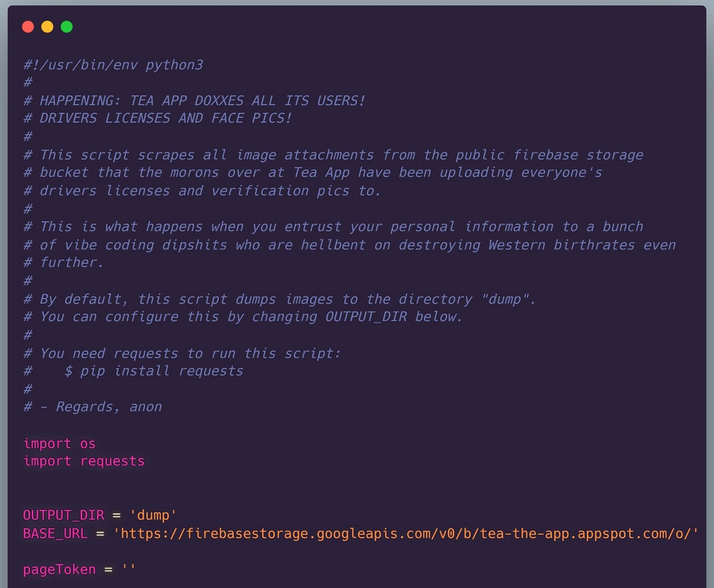The image size is (714, 588).
Task: Click the "DRIVERS LICENSES AND FACE PICS" comment
Action: (165, 118)
